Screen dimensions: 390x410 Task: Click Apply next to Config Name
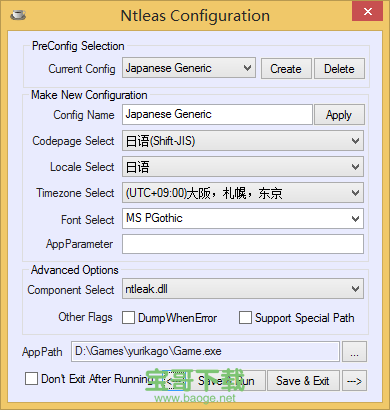pyautogui.click(x=339, y=115)
